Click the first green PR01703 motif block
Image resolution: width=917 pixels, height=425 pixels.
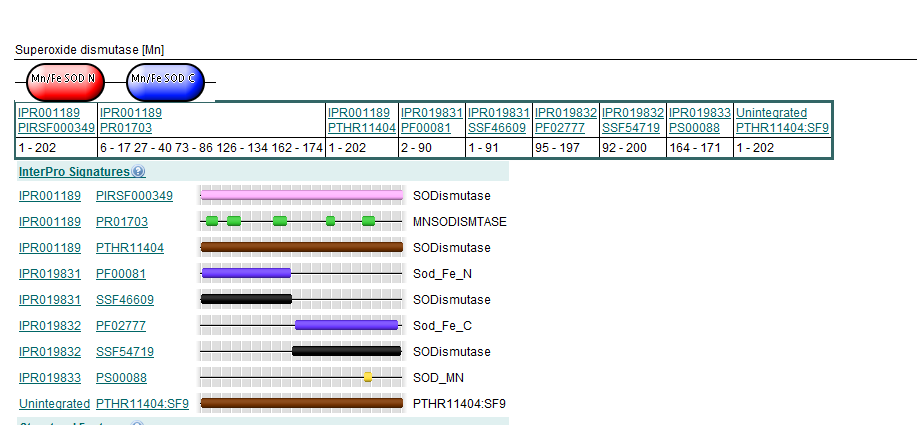(x=212, y=221)
